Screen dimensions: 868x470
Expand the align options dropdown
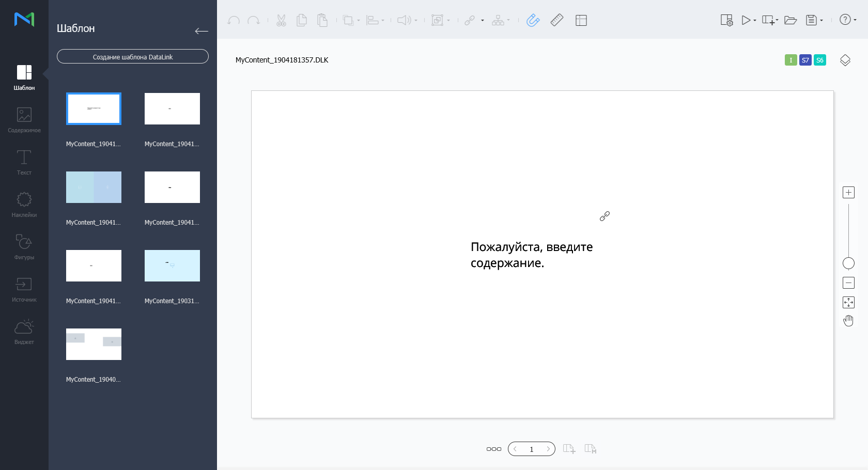coord(383,21)
